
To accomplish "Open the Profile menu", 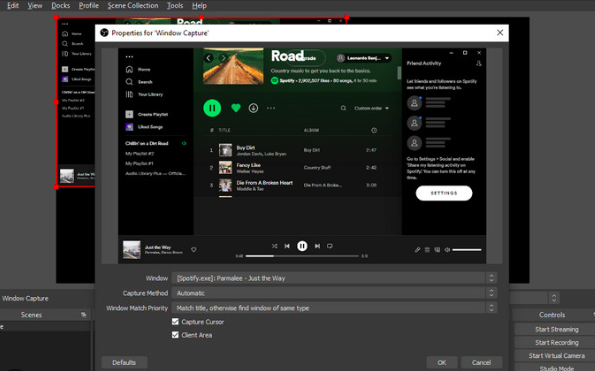I will pos(89,6).
